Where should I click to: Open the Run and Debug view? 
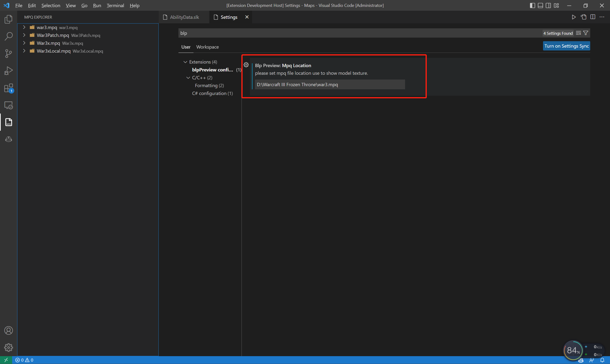coord(9,71)
